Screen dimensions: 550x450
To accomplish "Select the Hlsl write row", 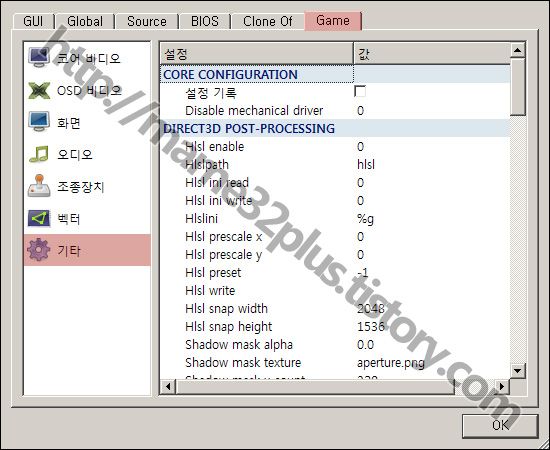I will click(x=335, y=290).
